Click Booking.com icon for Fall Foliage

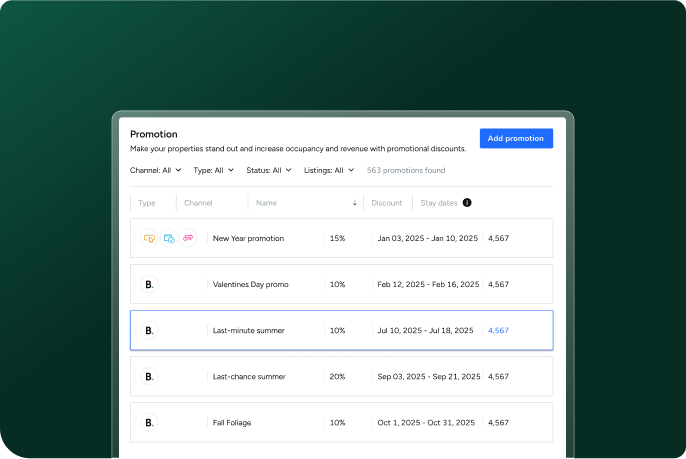point(149,422)
